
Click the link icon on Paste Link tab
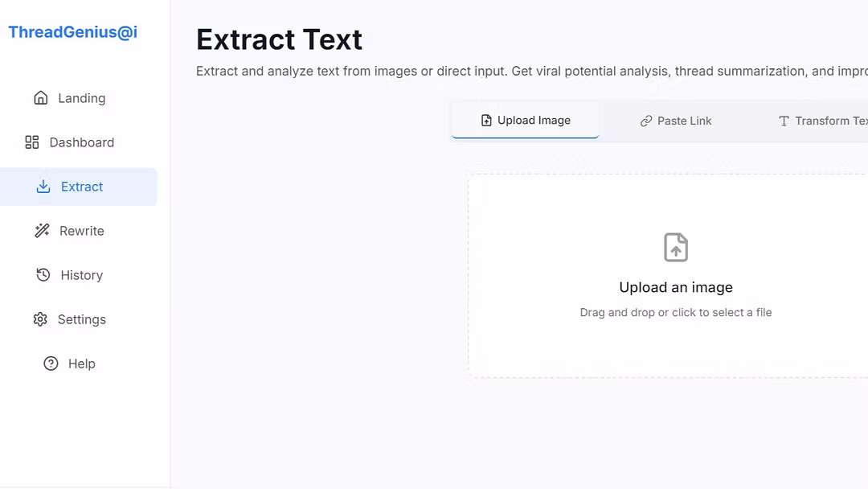pyautogui.click(x=646, y=121)
